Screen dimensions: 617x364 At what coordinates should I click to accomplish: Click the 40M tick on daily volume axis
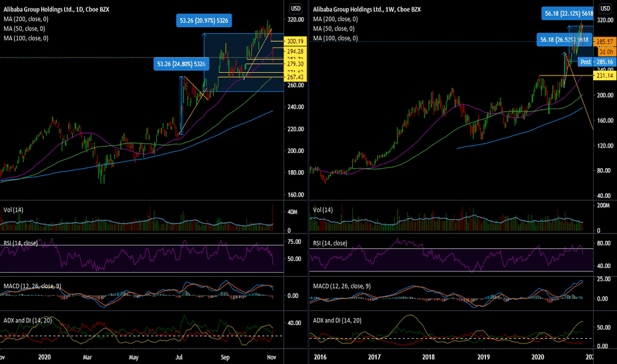click(293, 212)
